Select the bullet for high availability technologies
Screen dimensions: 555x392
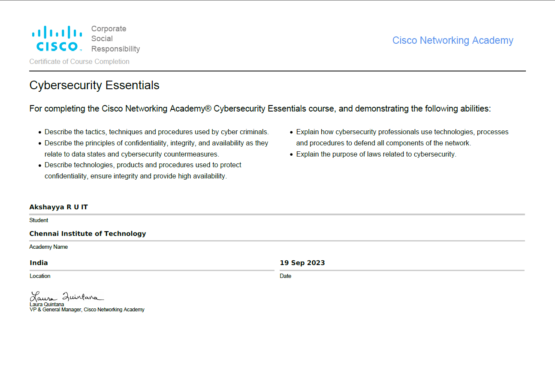39,165
